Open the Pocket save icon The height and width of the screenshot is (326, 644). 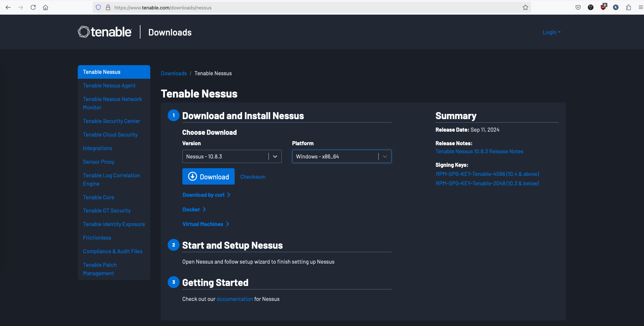click(x=578, y=7)
